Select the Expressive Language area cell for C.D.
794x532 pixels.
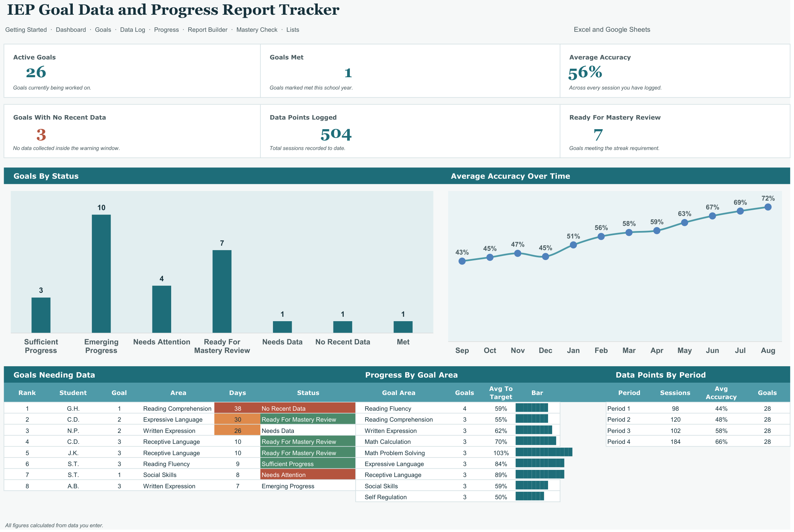173,419
